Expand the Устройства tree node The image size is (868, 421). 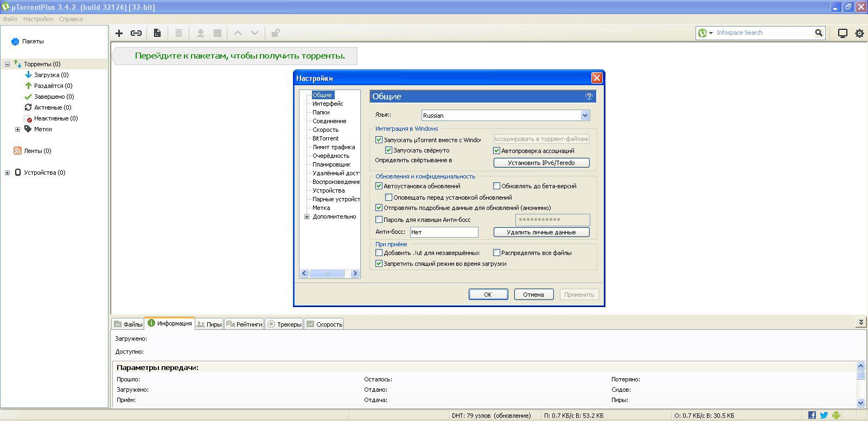[x=7, y=173]
